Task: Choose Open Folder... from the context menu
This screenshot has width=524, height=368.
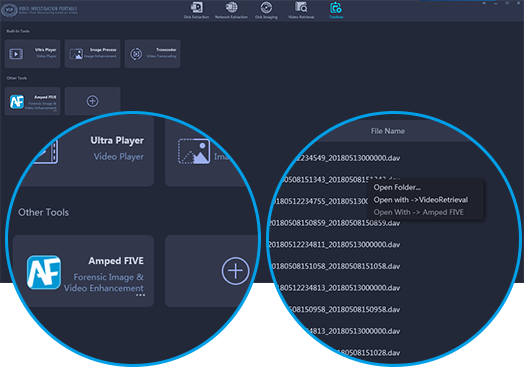Action: (397, 187)
